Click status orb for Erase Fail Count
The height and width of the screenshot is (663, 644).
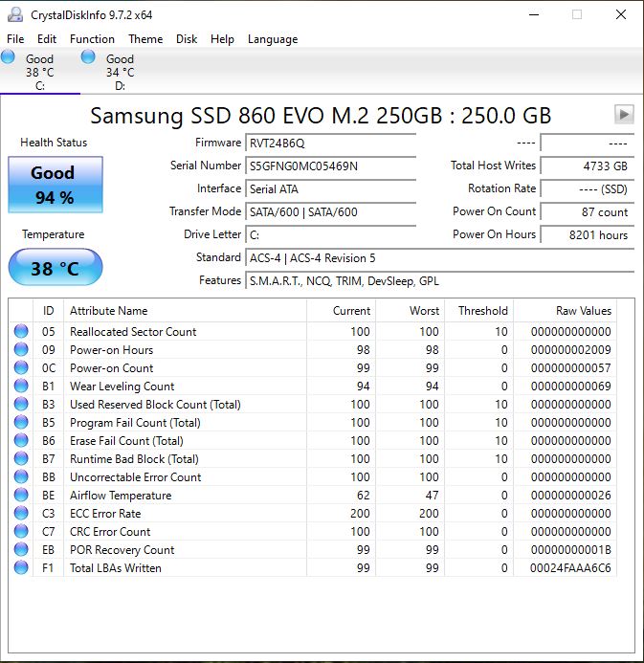21,440
